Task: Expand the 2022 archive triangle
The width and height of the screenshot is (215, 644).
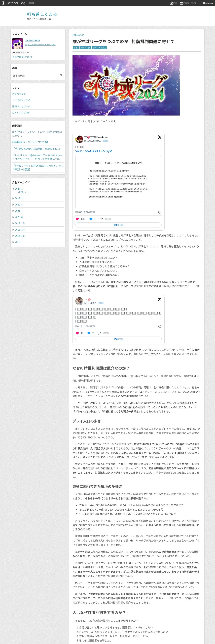Action: (13, 204)
